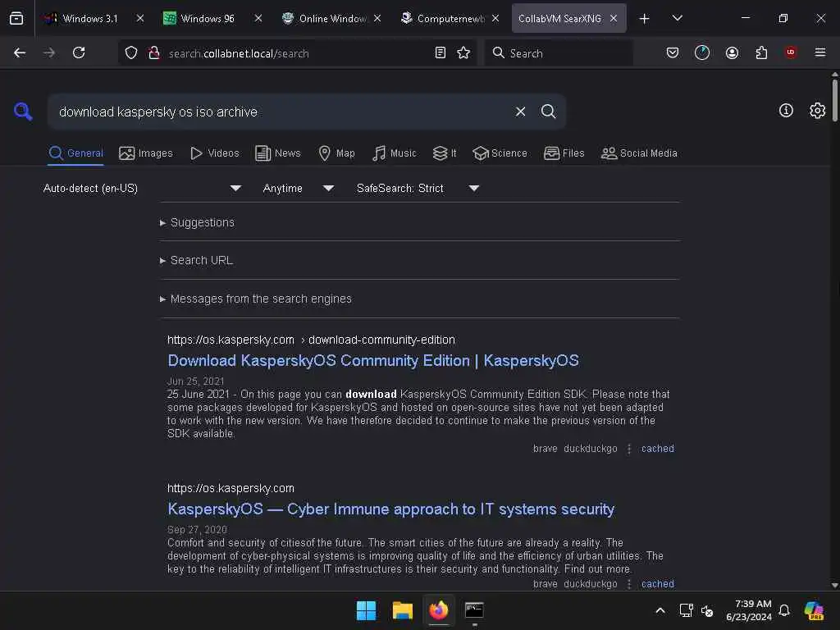Screen dimensions: 840x630
Task: Click the os.kasperskycom download-community-edition URL
Action: click(311, 340)
